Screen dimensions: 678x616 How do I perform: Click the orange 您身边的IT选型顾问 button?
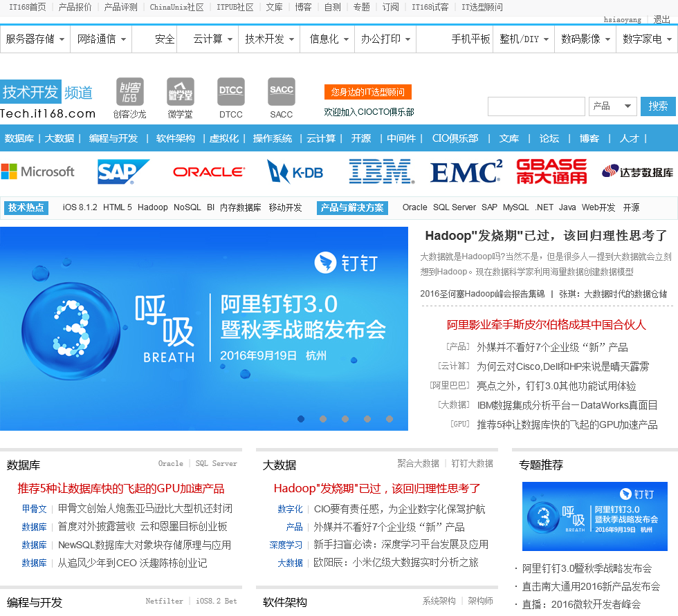(x=367, y=92)
